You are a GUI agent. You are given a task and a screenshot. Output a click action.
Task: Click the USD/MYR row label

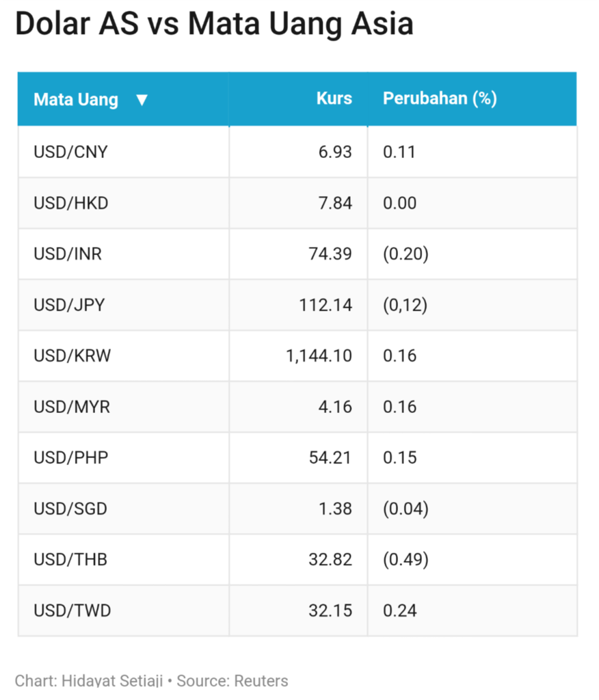72,407
